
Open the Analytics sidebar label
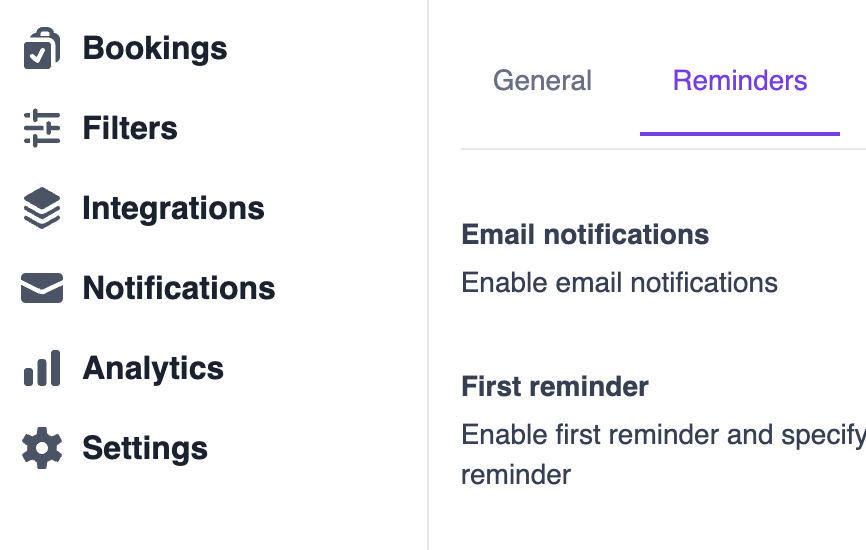pyautogui.click(x=153, y=368)
